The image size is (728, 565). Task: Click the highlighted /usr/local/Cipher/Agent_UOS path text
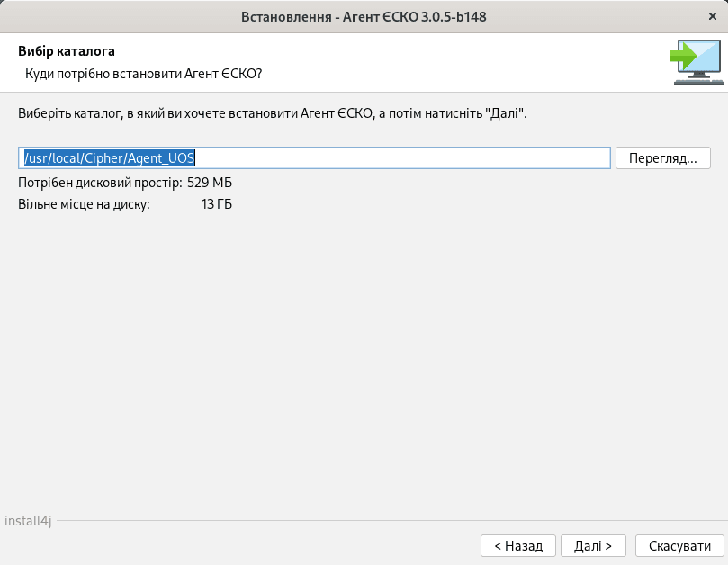110,157
